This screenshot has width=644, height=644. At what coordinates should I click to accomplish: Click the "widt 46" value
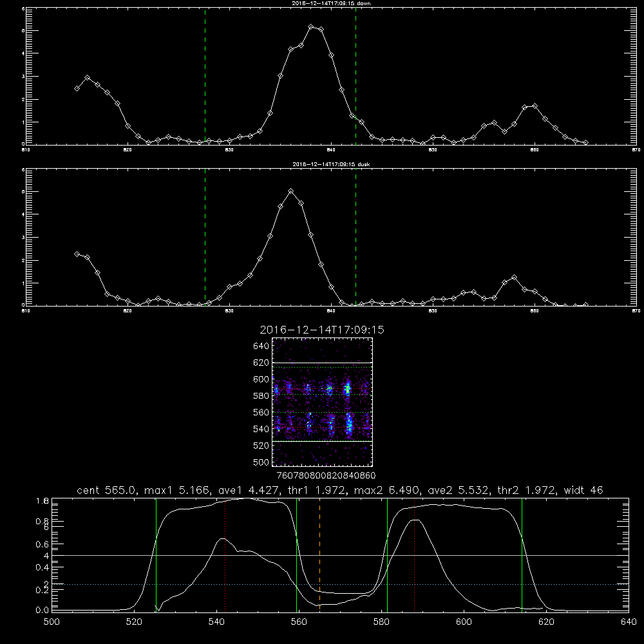click(583, 490)
